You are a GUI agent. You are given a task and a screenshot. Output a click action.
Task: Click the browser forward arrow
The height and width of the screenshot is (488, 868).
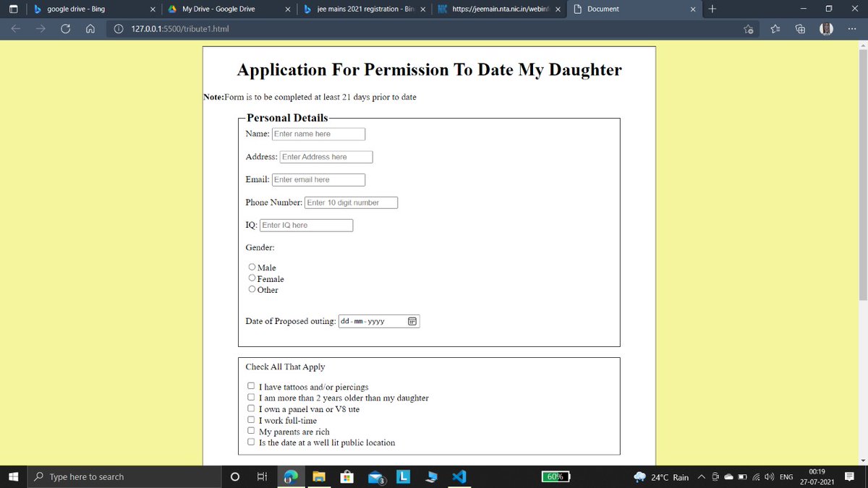pyautogui.click(x=41, y=30)
